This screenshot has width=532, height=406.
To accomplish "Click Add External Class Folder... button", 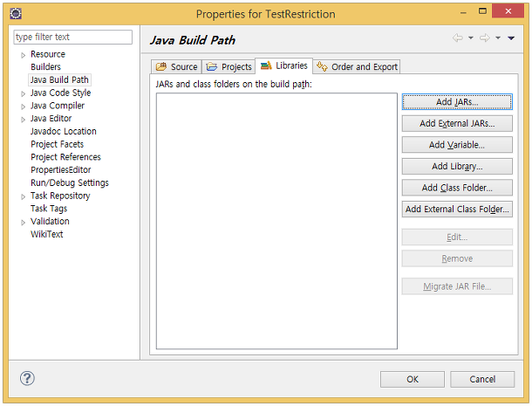I will coord(457,209).
